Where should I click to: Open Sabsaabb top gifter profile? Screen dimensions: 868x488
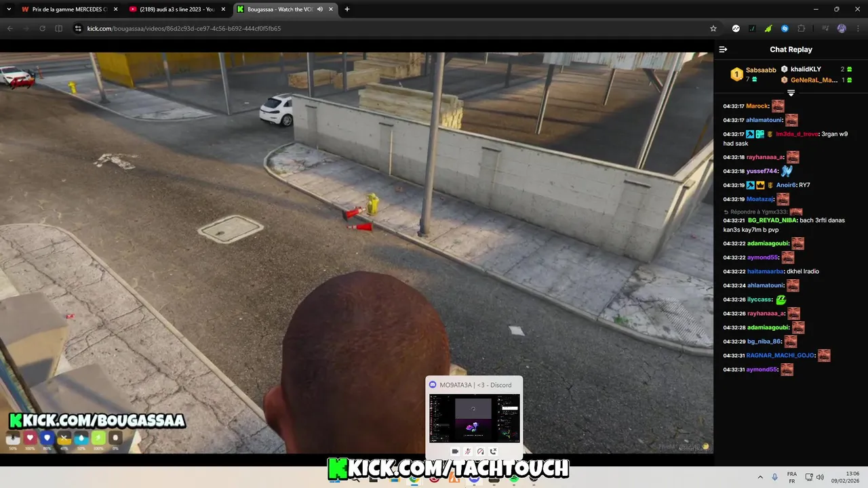tap(761, 70)
